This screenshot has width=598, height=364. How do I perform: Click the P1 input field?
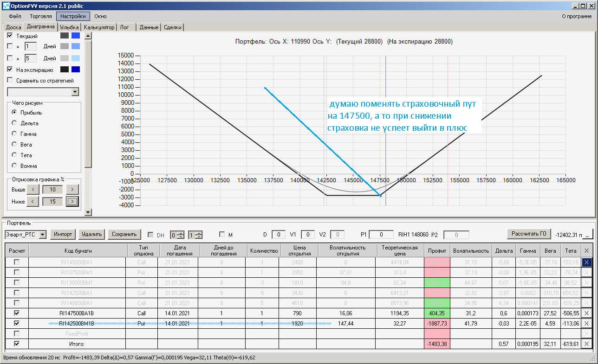tap(381, 235)
